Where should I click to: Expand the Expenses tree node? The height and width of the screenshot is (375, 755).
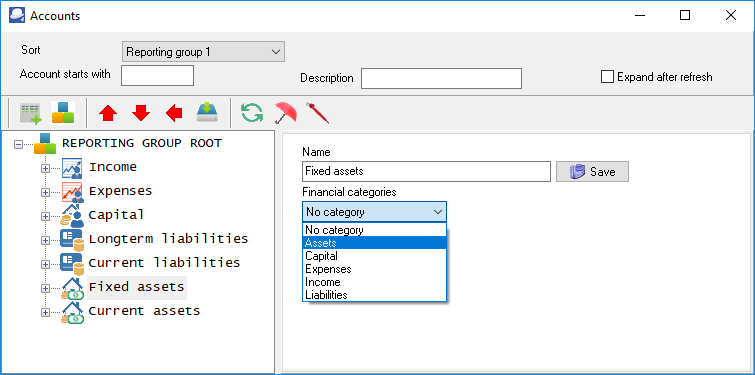[x=45, y=192]
